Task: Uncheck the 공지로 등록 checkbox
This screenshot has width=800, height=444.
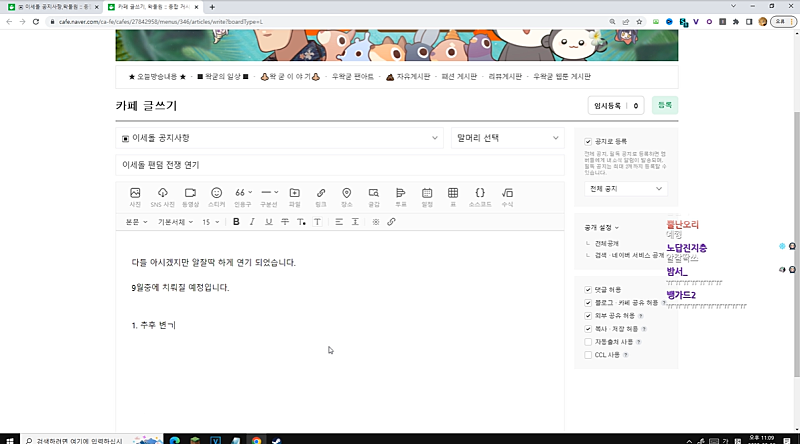Action: (588, 142)
